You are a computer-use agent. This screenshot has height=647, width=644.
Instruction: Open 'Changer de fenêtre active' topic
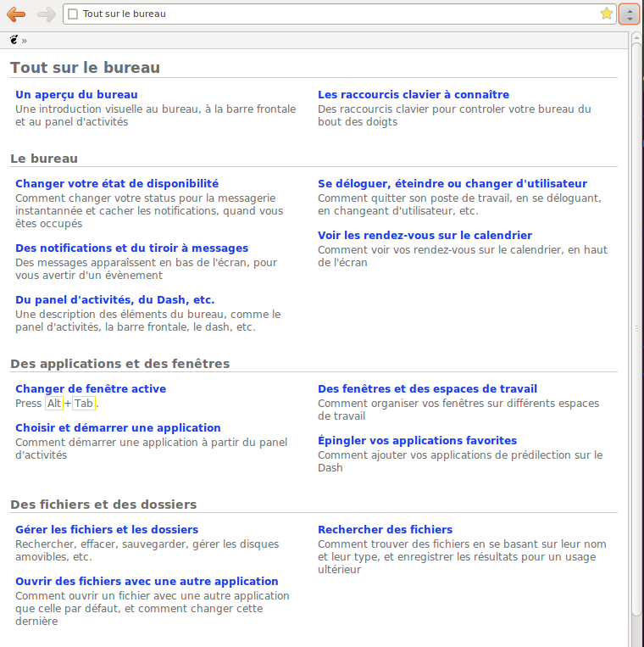coord(91,388)
